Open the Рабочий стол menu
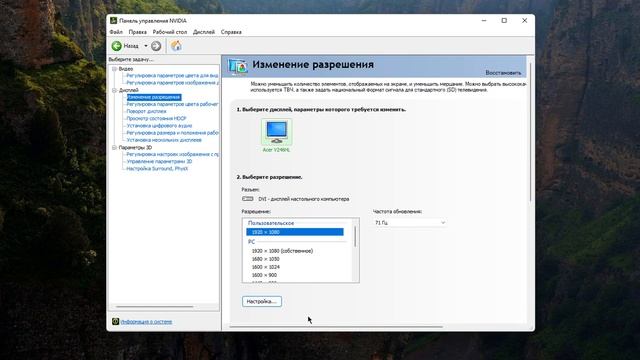 [x=170, y=32]
